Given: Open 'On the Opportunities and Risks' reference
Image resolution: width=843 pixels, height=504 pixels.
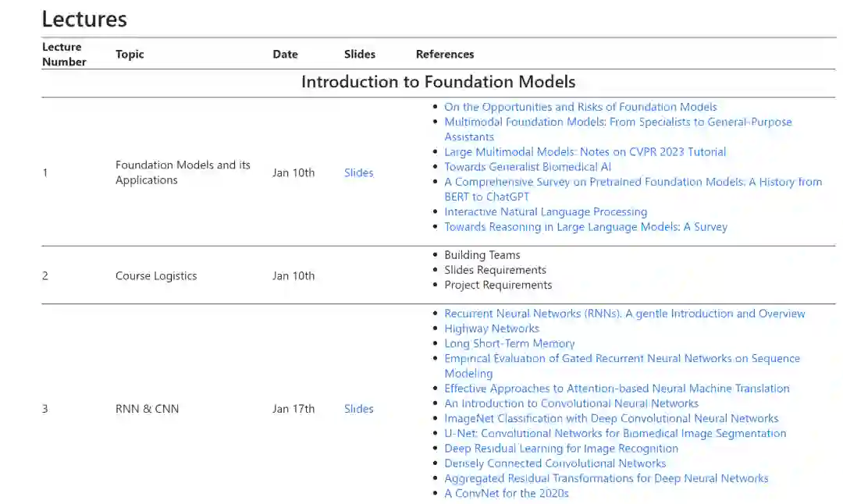Looking at the screenshot, I should [580, 108].
